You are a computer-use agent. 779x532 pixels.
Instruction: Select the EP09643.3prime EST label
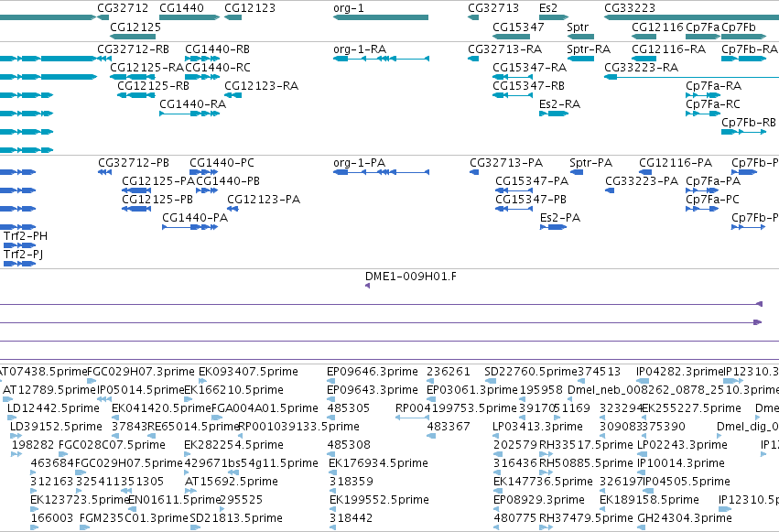(373, 390)
